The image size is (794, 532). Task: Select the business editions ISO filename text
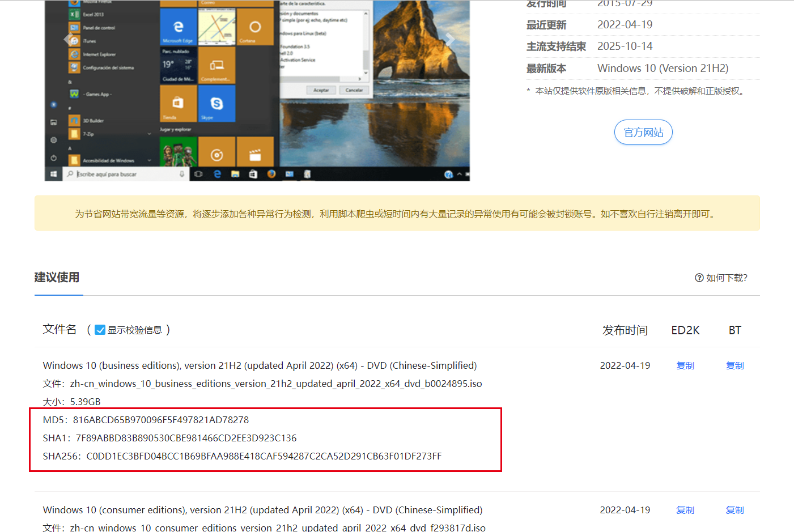coord(276,384)
